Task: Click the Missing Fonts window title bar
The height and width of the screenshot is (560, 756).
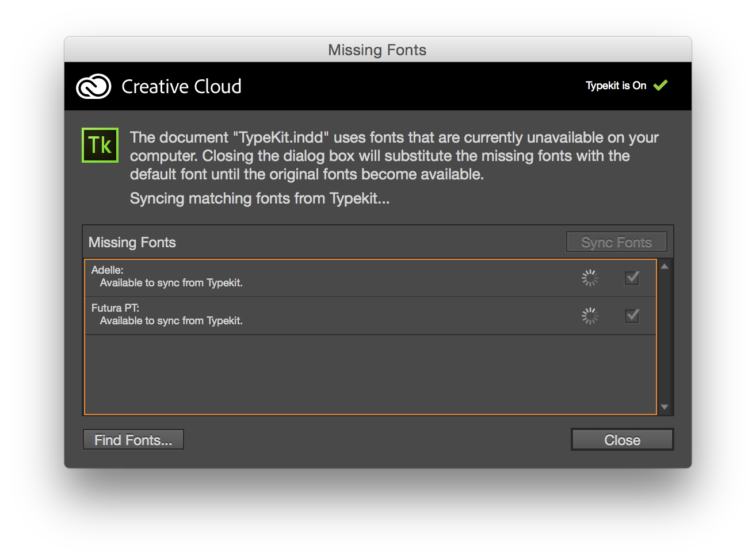Action: click(377, 50)
